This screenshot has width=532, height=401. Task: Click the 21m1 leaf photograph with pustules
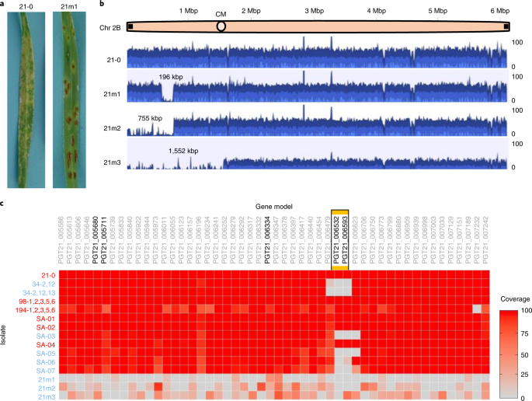click(69, 100)
